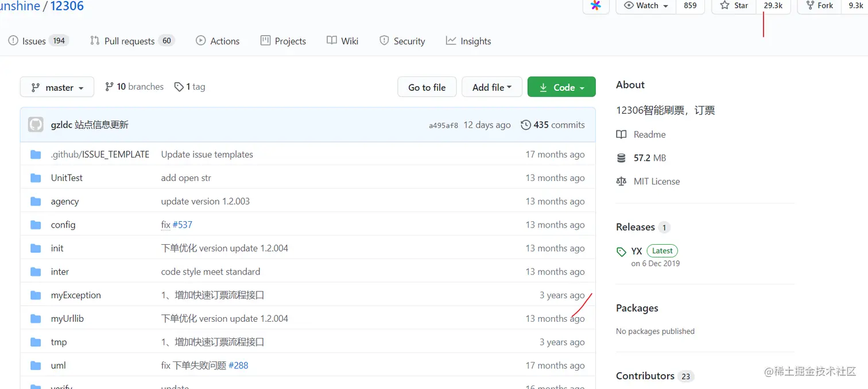Viewport: 868px width, 389px height.
Task: Switch to the Pull requests tab
Action: (132, 41)
